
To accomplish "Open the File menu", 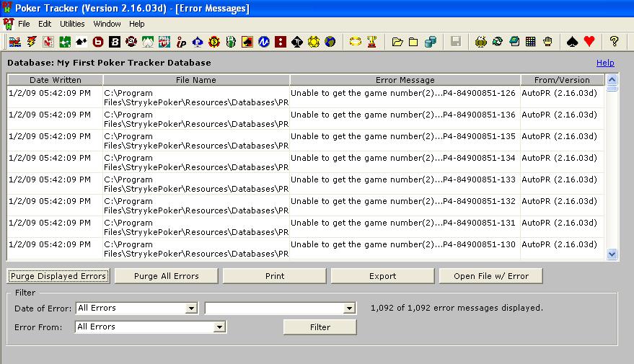I will click(x=24, y=24).
